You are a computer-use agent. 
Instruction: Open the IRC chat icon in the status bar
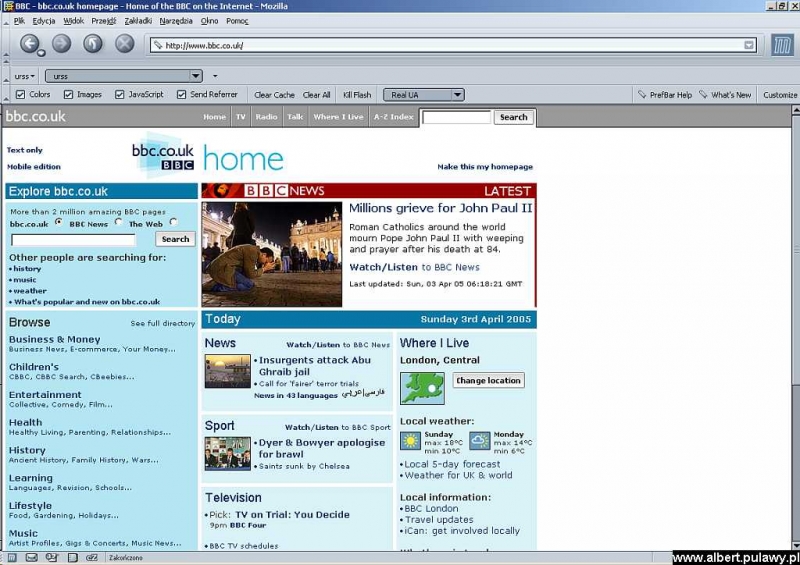[92, 557]
